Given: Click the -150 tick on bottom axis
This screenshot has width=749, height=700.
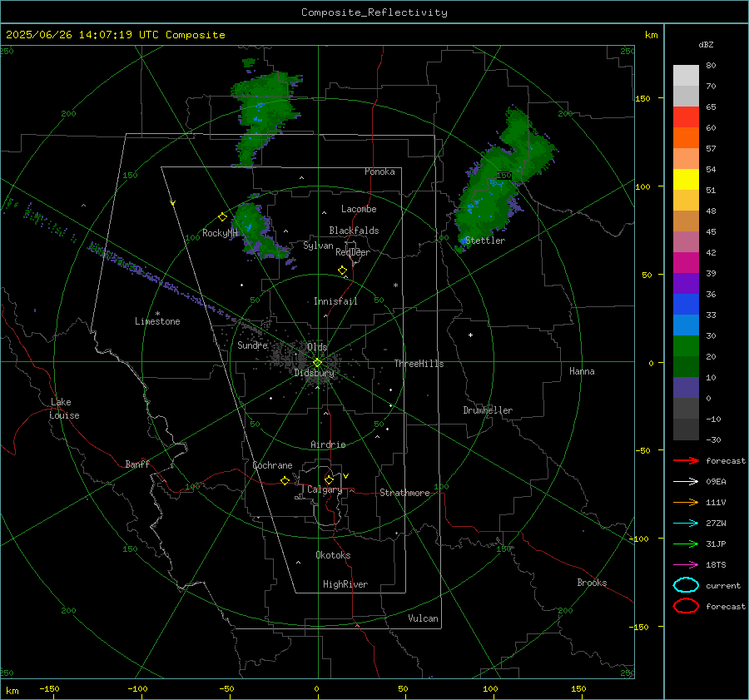Looking at the screenshot, I should [x=49, y=688].
